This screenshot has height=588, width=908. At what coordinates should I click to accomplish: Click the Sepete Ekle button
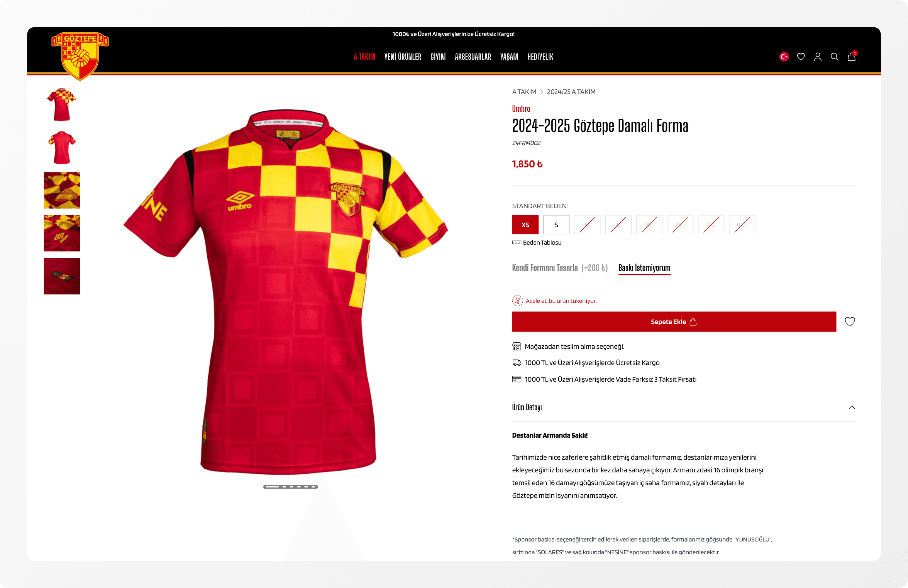pos(674,322)
